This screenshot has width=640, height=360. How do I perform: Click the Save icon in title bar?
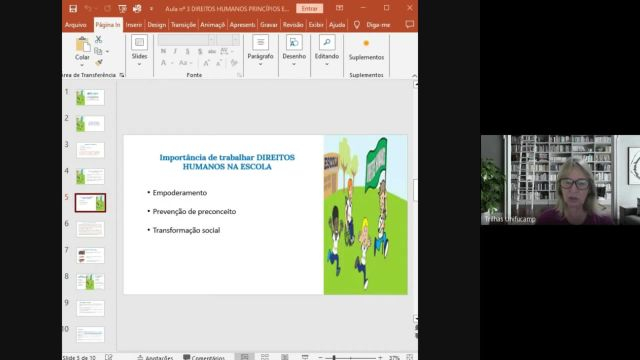pos(73,9)
